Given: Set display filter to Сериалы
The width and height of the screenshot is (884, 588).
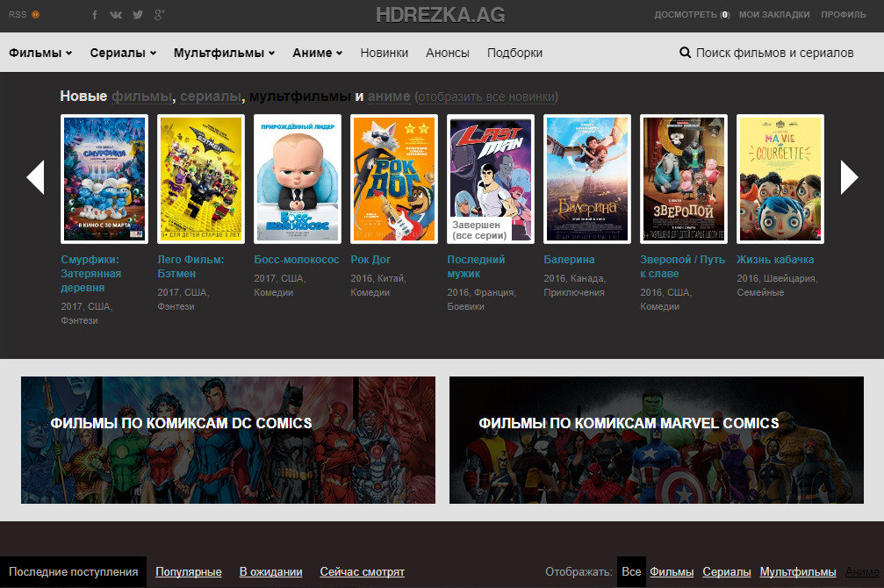Looking at the screenshot, I should pyautogui.click(x=727, y=571).
